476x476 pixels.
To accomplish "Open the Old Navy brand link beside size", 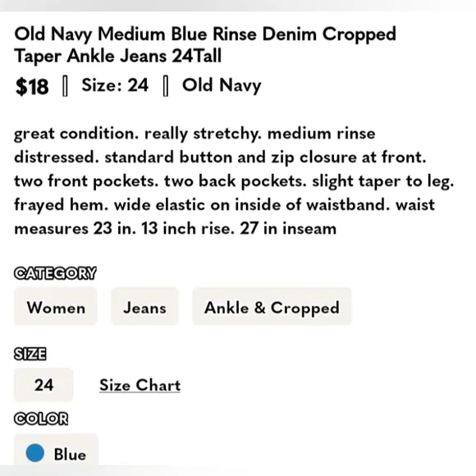I will tap(222, 85).
